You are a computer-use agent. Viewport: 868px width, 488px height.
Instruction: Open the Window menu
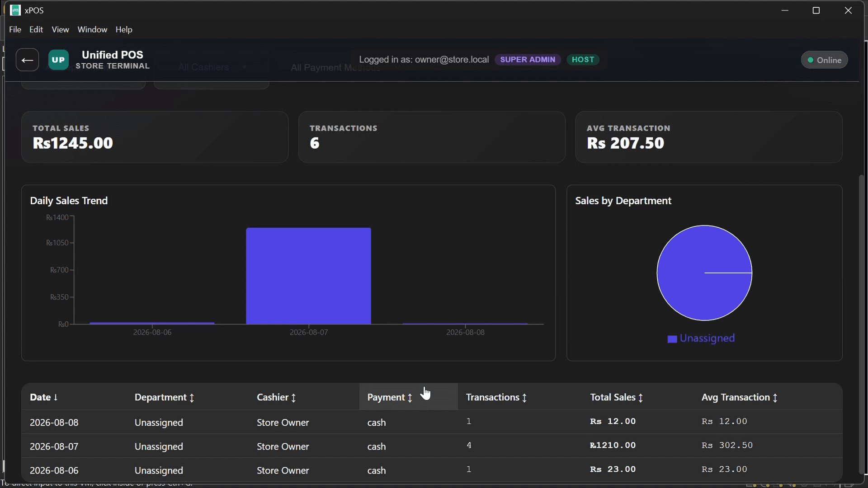[92, 29]
